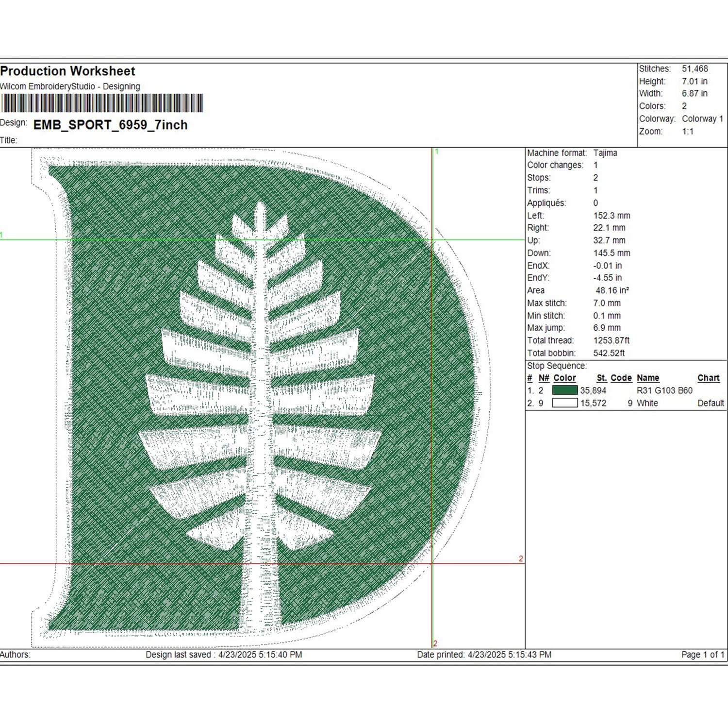The width and height of the screenshot is (728, 726).
Task: Click the "N#" column header
Action: click(x=544, y=378)
